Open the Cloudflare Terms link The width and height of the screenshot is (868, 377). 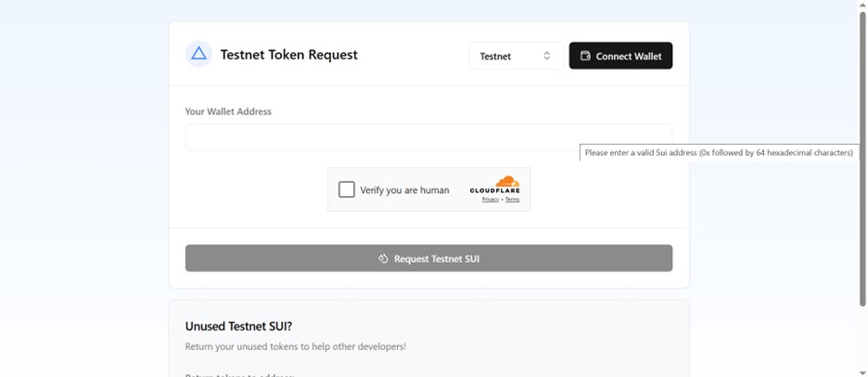coord(512,200)
